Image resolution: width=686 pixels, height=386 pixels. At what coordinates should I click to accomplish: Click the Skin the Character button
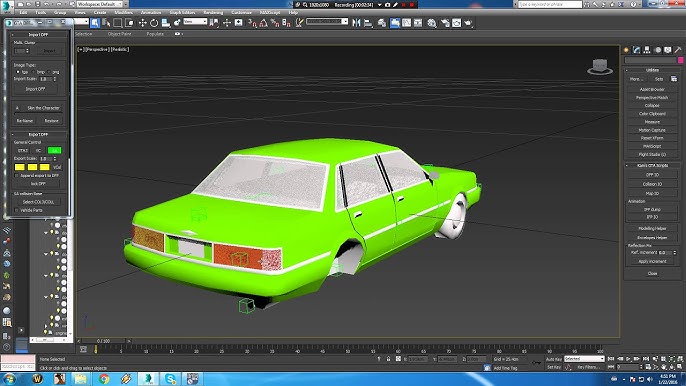tap(43, 108)
